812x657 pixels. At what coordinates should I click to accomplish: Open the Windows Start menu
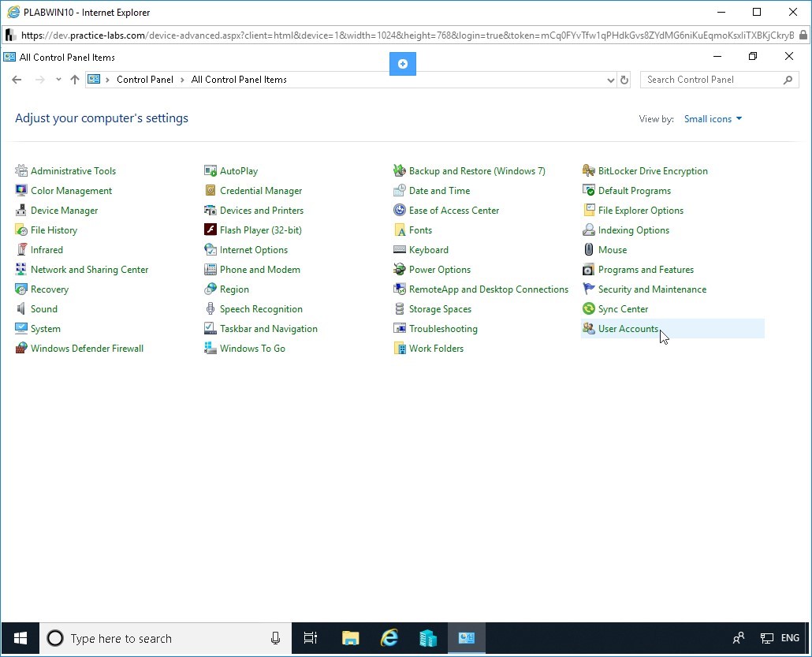point(20,638)
